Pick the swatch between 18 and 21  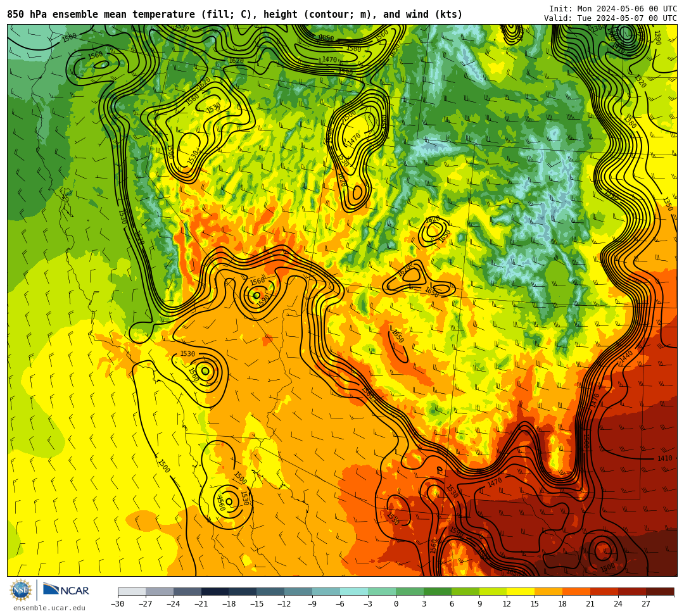(x=577, y=591)
